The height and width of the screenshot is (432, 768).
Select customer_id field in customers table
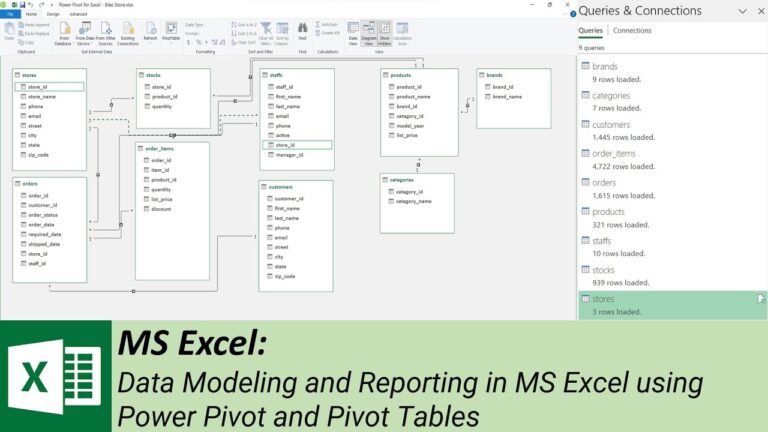pyautogui.click(x=285, y=198)
